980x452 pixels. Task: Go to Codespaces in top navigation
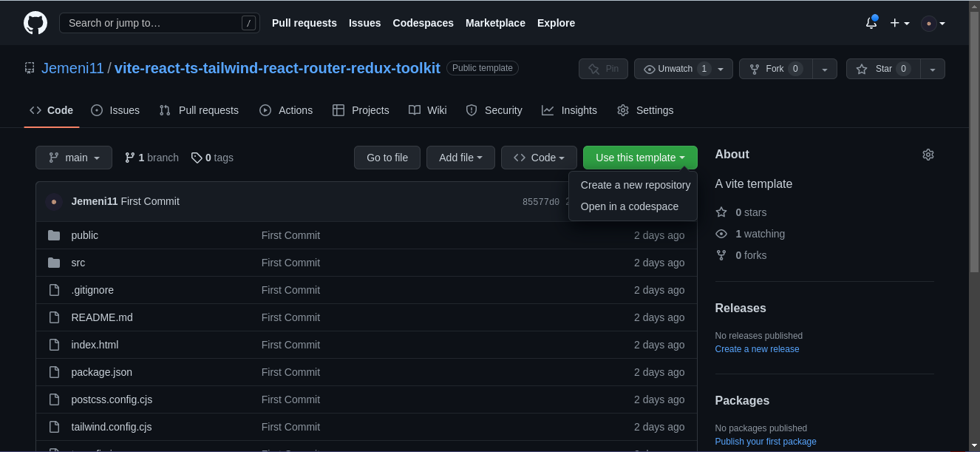(x=423, y=23)
